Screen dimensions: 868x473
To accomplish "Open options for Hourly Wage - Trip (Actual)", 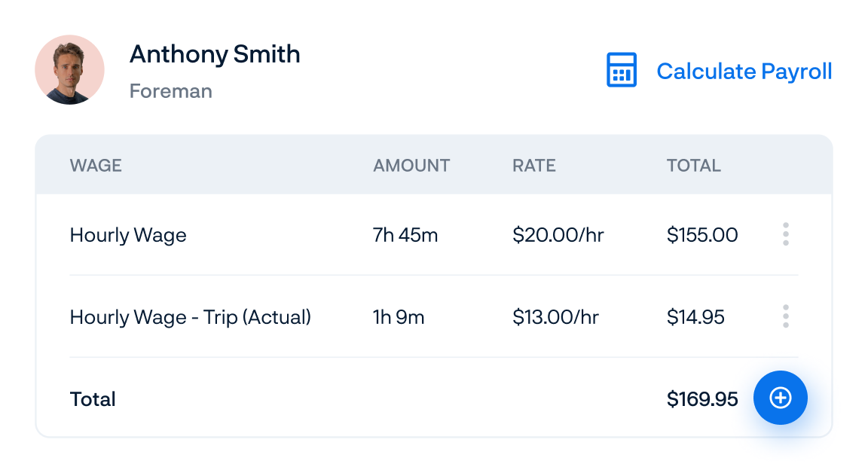I will pyautogui.click(x=785, y=317).
